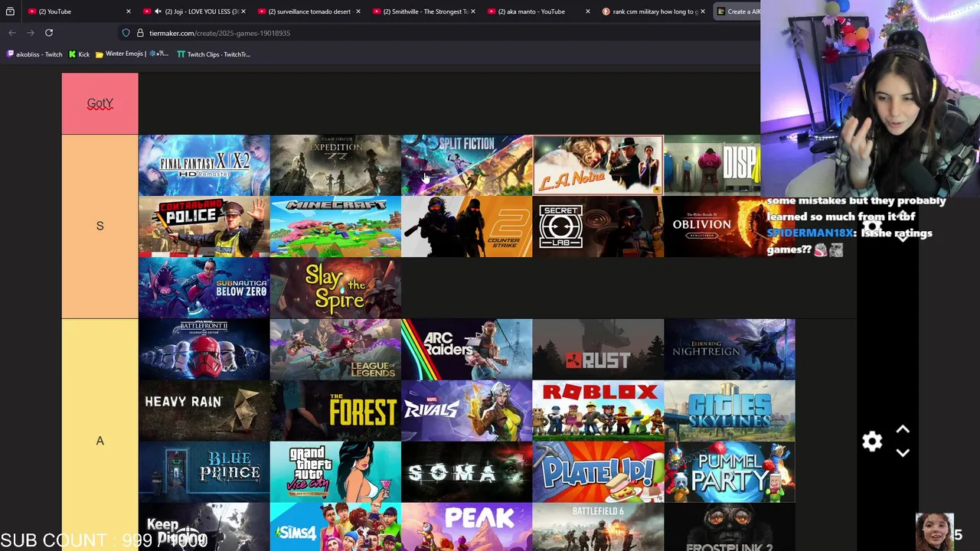Reload the TierMaker page
Image resolution: width=980 pixels, height=551 pixels.
(49, 33)
